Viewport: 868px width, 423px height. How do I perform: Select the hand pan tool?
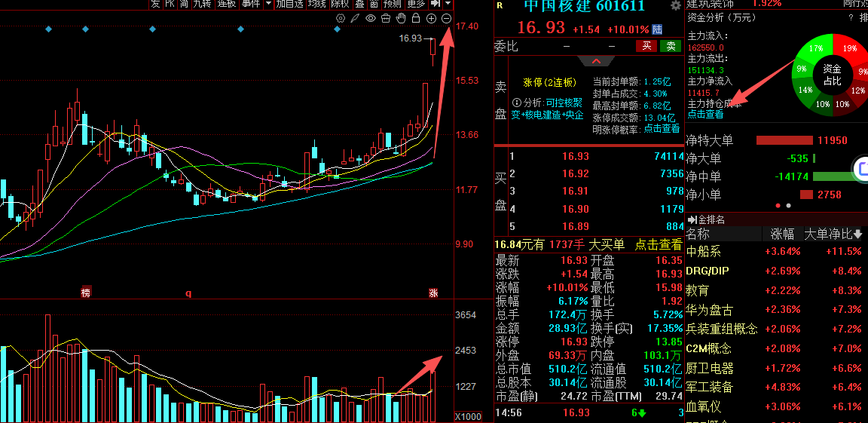tap(402, 19)
